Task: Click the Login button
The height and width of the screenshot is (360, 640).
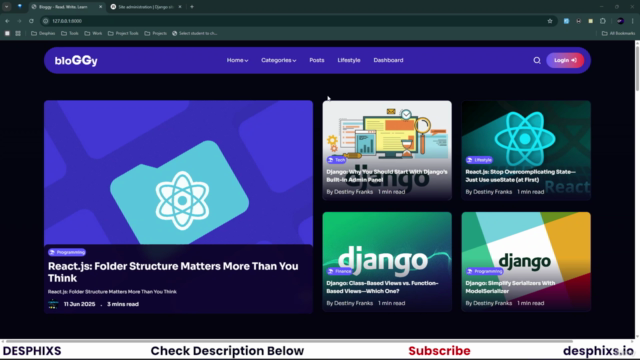Action: (x=565, y=60)
